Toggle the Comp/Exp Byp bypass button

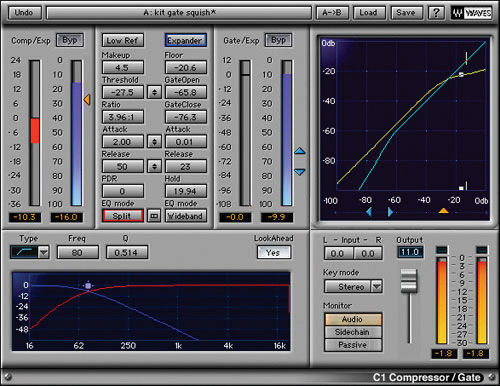[x=70, y=40]
